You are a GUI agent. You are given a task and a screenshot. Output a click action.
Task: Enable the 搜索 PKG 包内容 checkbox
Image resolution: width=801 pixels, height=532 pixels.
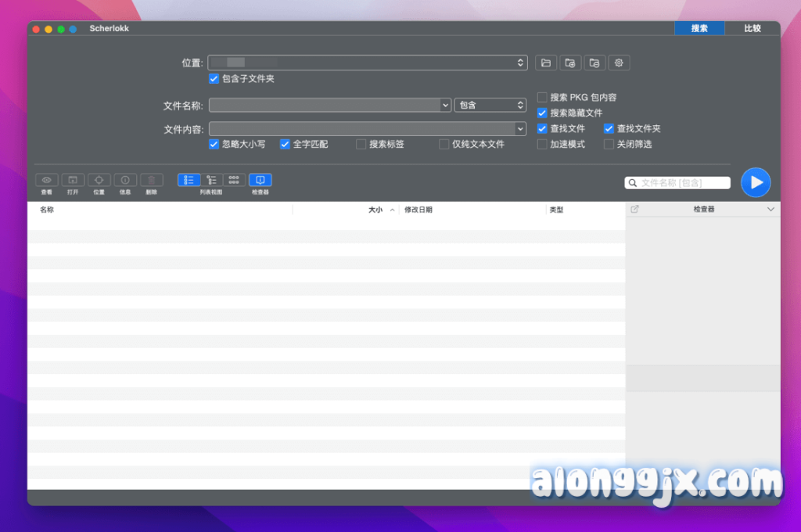pyautogui.click(x=542, y=98)
